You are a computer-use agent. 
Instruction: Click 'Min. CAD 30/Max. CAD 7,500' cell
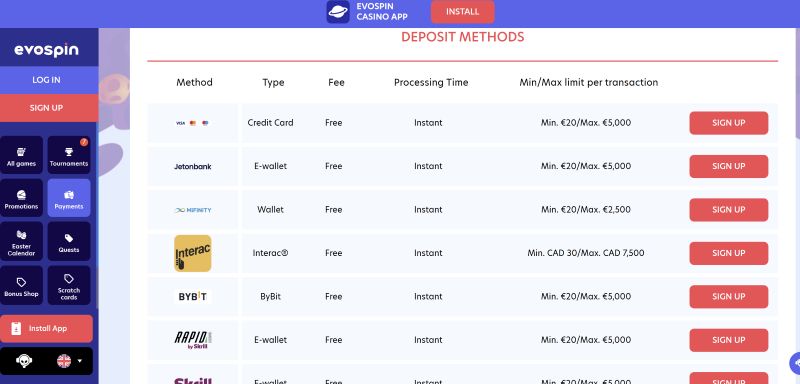(x=586, y=253)
